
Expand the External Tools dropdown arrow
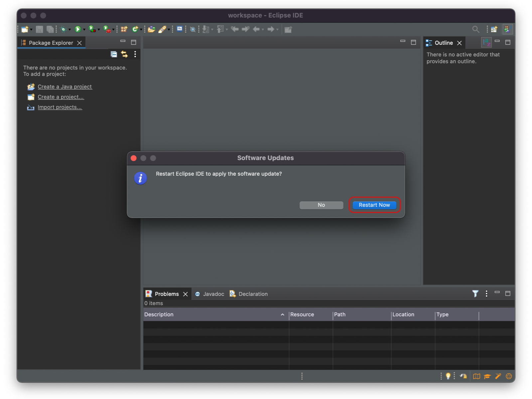pos(113,30)
